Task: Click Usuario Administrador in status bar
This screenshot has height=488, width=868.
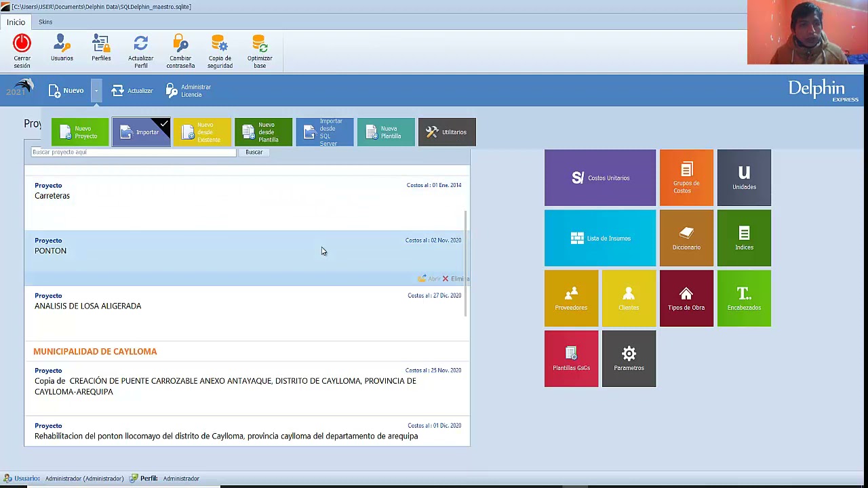Action: [63, 479]
